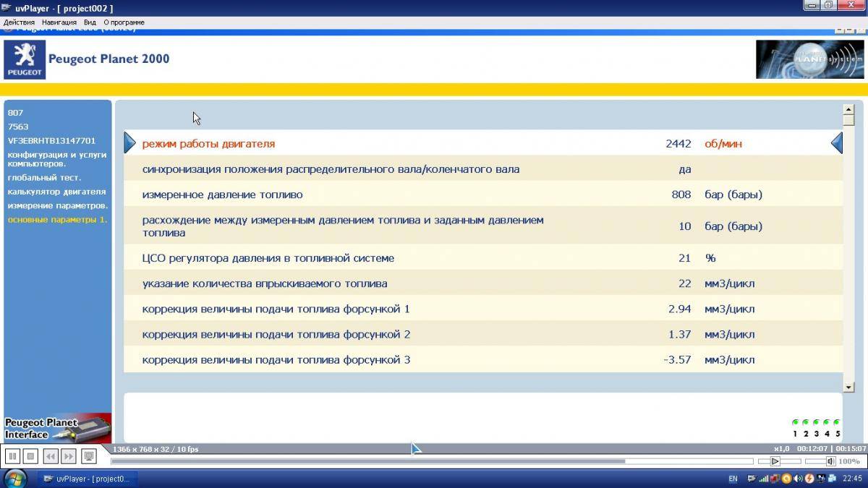Open the О программе menu
868x488 pixels.
click(x=124, y=22)
